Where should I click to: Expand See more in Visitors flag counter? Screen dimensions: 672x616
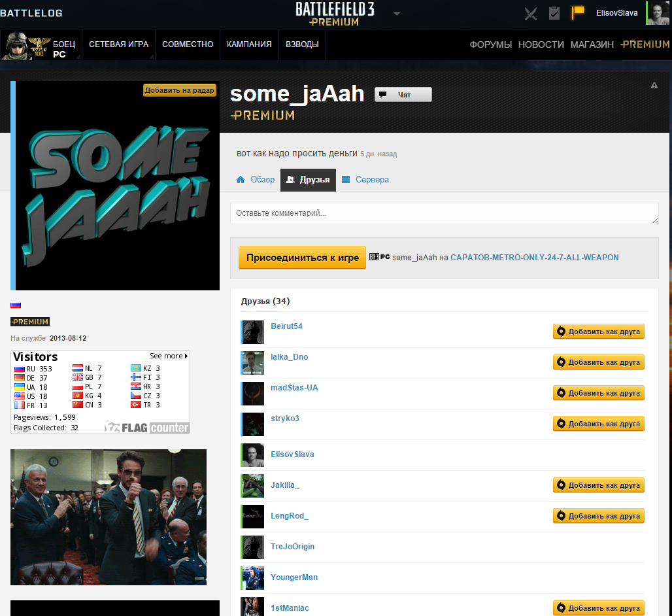point(169,356)
